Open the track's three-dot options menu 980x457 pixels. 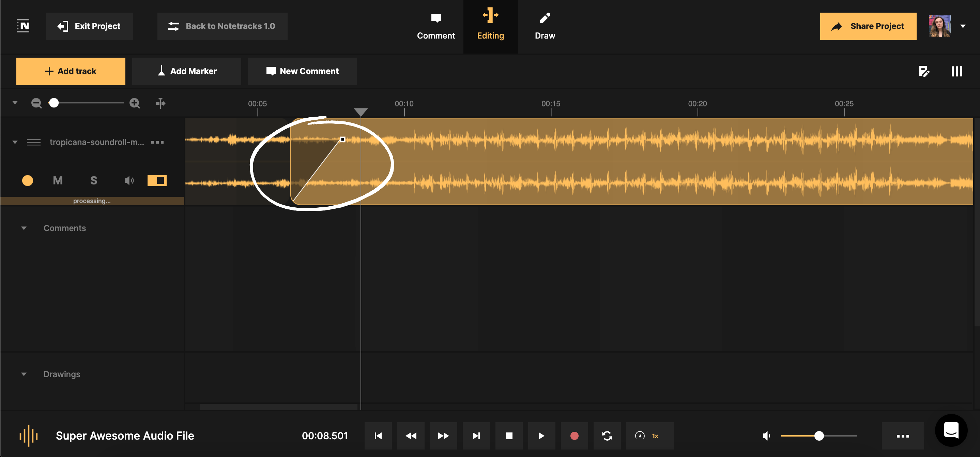pyautogui.click(x=157, y=142)
